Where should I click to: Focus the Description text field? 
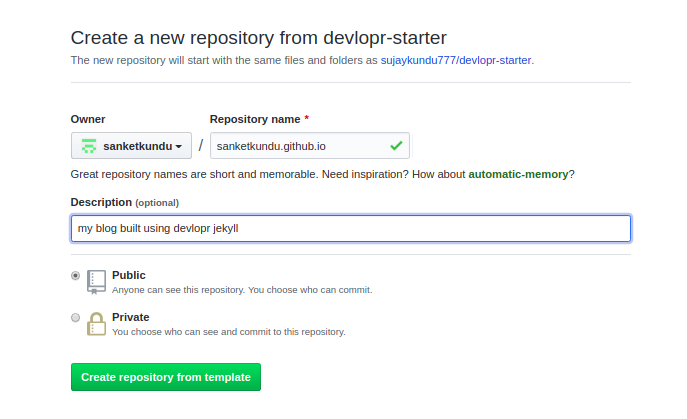coord(351,228)
